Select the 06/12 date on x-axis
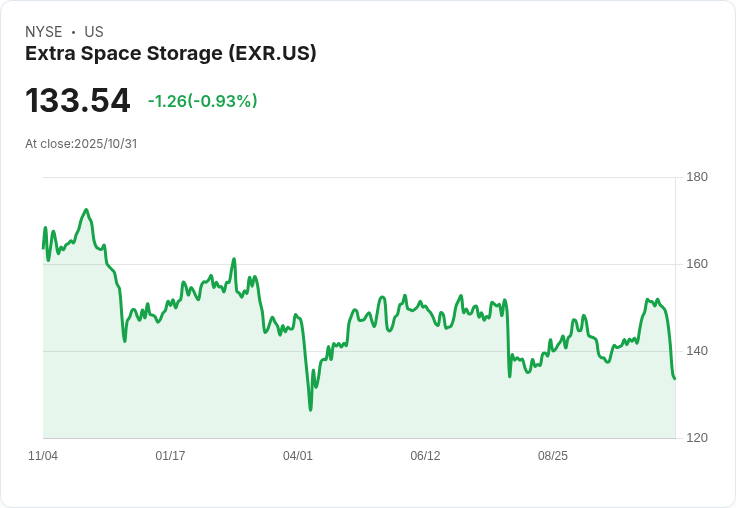Image resolution: width=736 pixels, height=508 pixels. coord(425,456)
